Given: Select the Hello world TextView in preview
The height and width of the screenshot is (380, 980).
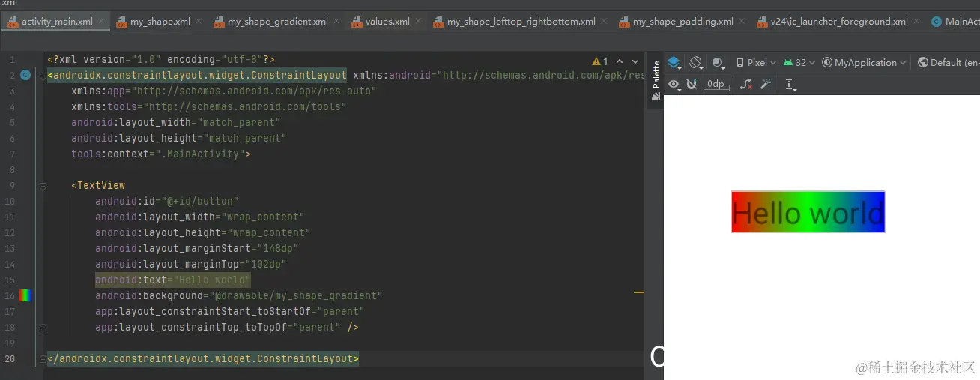Looking at the screenshot, I should coord(808,212).
